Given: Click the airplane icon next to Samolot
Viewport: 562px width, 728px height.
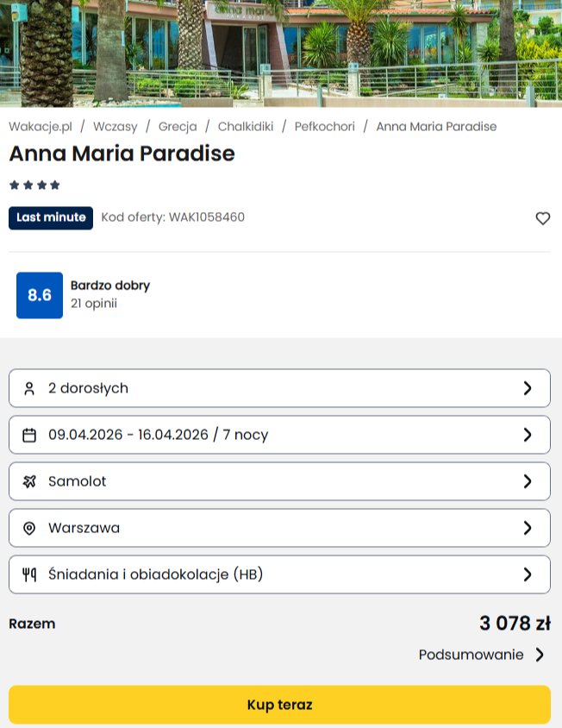Looking at the screenshot, I should tap(29, 481).
